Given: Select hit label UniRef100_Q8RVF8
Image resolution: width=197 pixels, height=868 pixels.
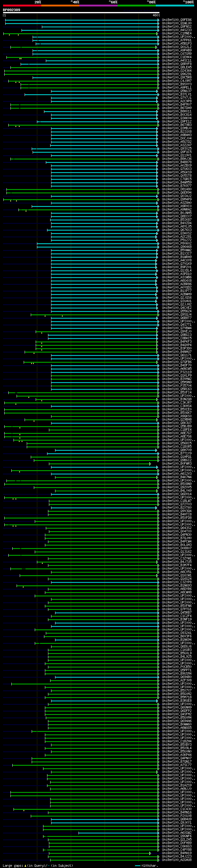Looking at the screenshot, I should click(177, 64).
